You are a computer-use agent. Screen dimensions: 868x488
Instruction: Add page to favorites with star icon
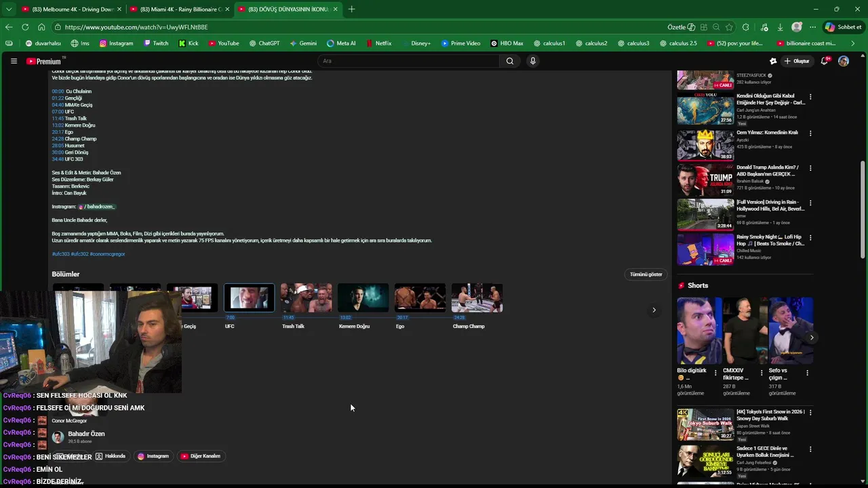click(x=729, y=27)
